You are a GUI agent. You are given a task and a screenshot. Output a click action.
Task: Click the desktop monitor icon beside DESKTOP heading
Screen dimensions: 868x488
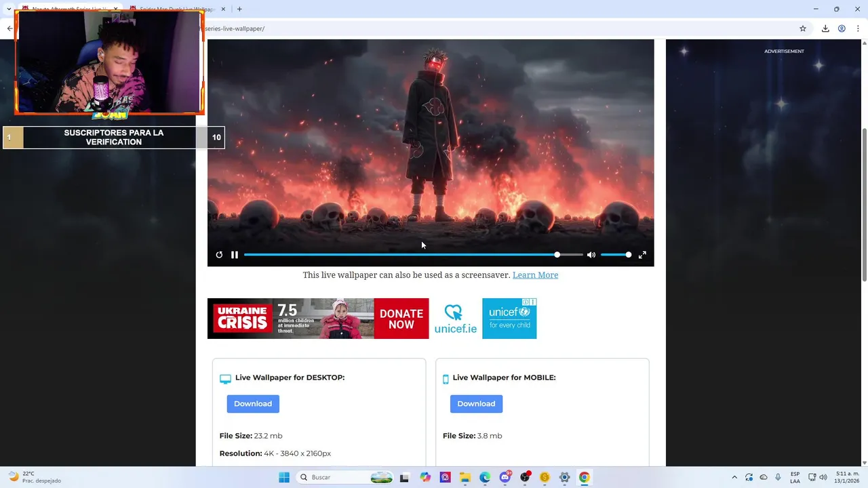pyautogui.click(x=225, y=379)
